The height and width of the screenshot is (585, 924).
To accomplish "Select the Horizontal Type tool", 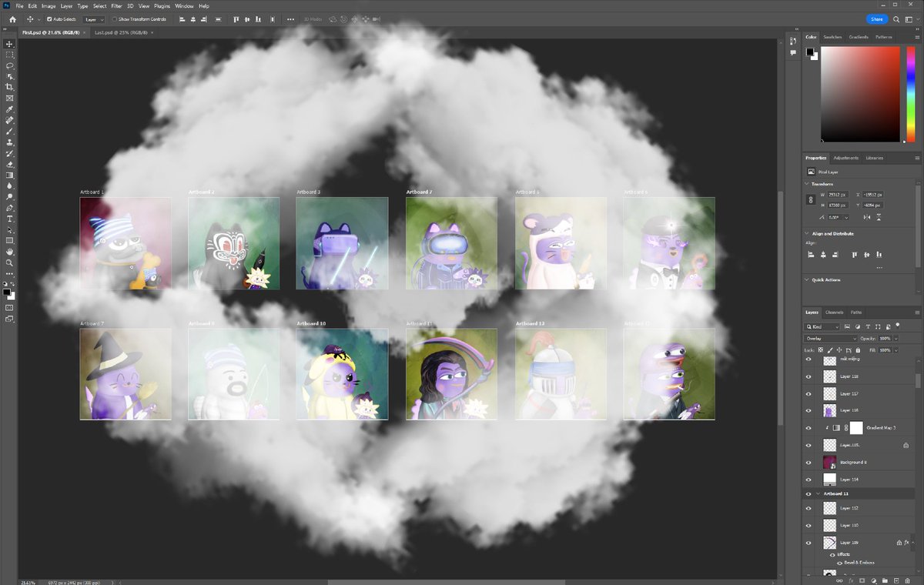I will pos(9,219).
